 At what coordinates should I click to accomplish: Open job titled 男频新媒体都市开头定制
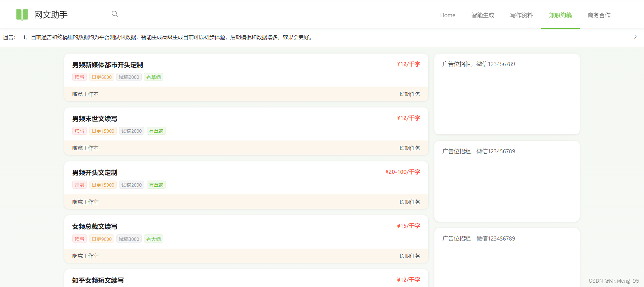108,65
